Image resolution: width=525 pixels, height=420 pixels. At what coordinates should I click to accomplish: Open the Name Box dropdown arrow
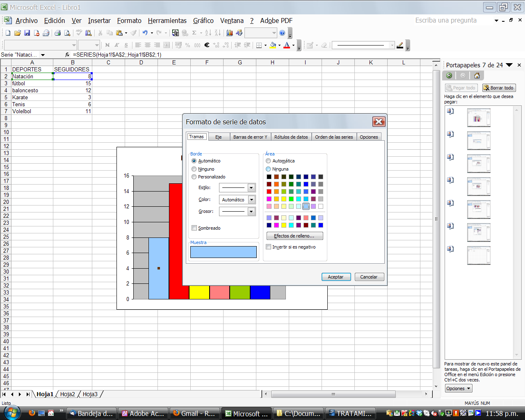(43, 55)
